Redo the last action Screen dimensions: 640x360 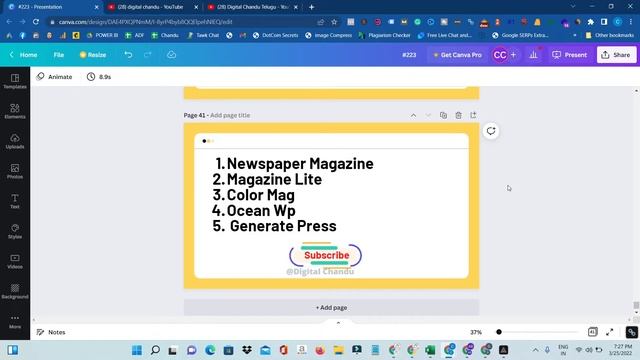(x=147, y=55)
